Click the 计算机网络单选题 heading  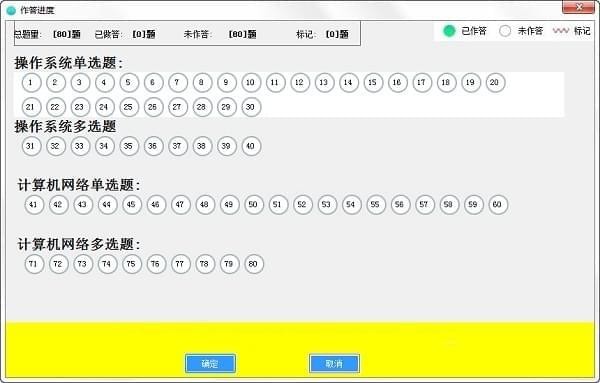pyautogui.click(x=79, y=185)
